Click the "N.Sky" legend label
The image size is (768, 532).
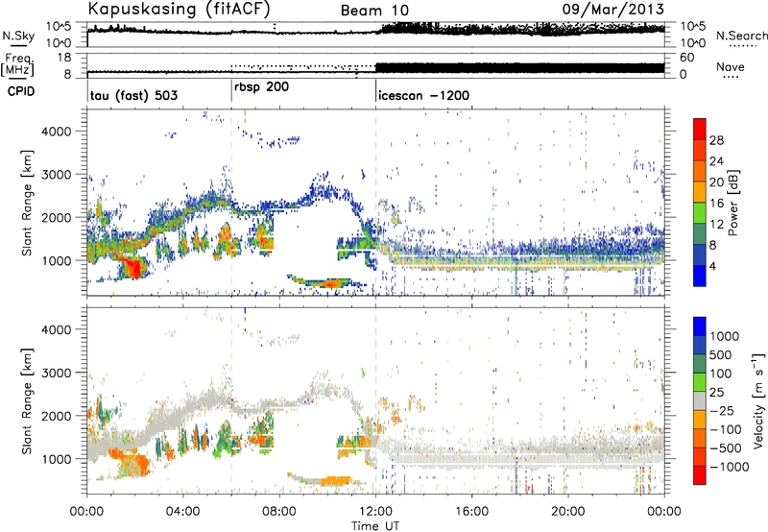point(18,36)
